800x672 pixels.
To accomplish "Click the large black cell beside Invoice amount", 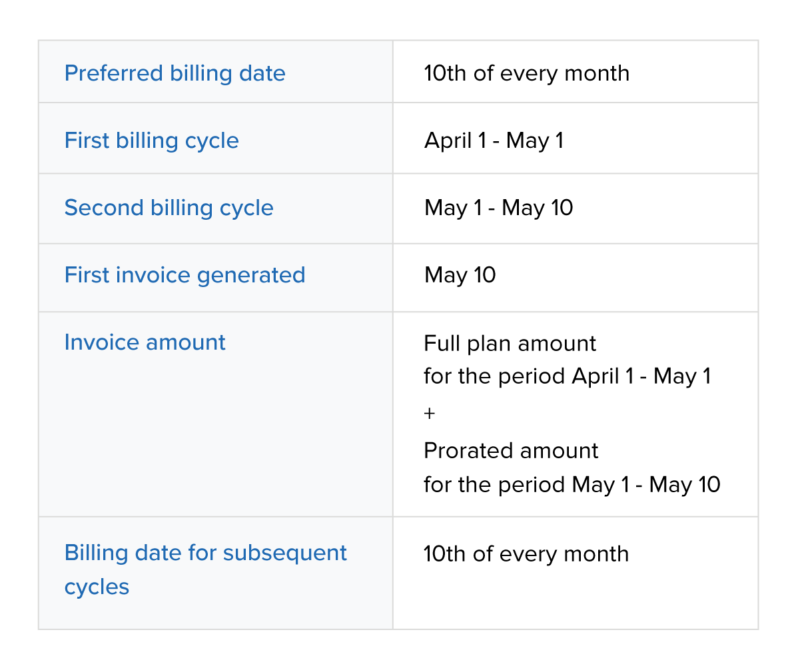I will [575, 414].
